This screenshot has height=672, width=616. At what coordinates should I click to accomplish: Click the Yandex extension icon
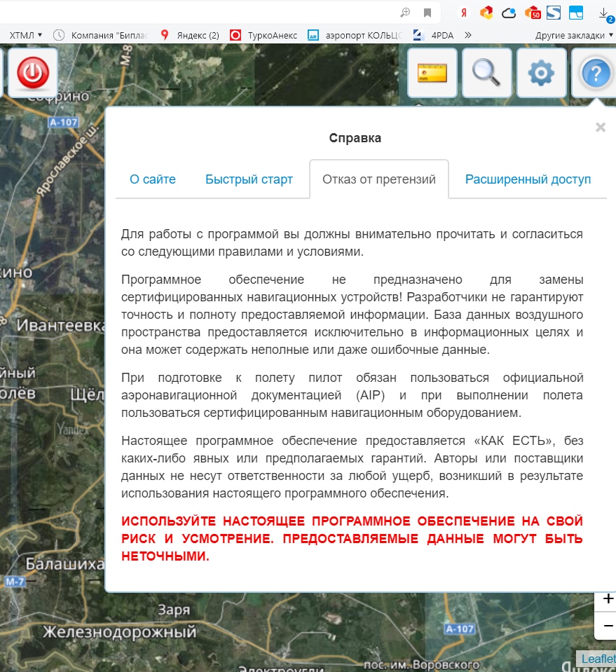pyautogui.click(x=463, y=13)
